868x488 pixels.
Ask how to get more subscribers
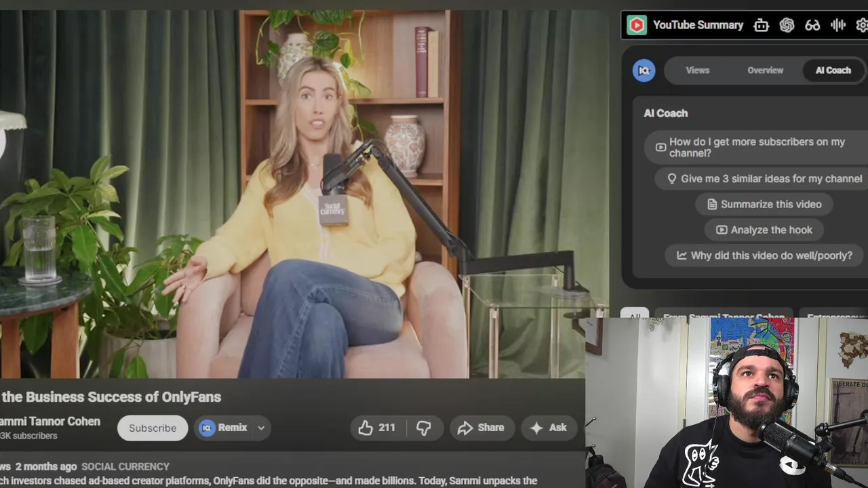tap(756, 147)
